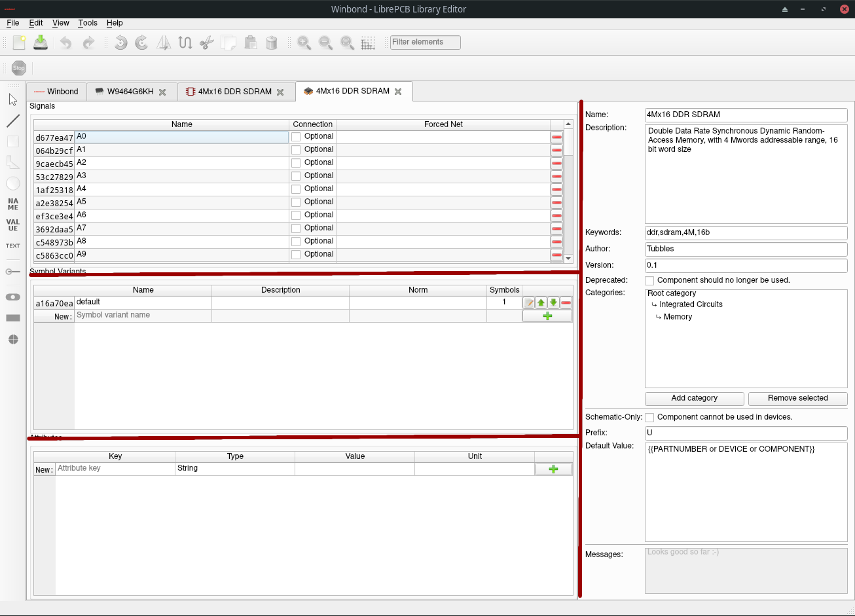Click the Redo arrow icon

pyautogui.click(x=88, y=43)
